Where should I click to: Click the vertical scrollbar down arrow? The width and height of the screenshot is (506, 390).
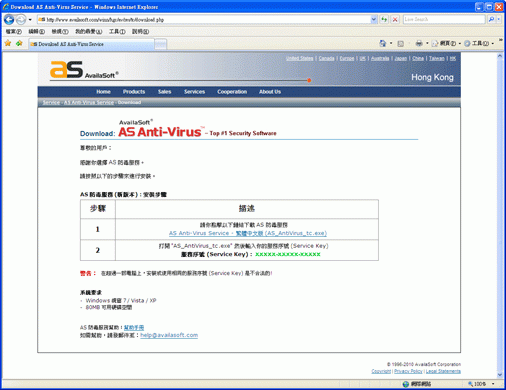tap(499, 375)
